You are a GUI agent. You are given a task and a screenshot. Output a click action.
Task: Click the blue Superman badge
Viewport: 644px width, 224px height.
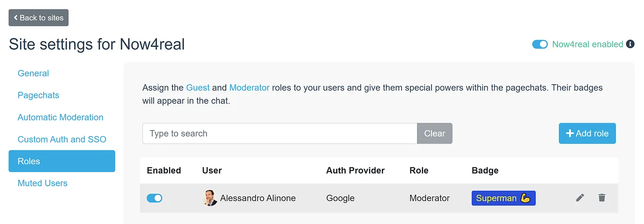tap(503, 198)
